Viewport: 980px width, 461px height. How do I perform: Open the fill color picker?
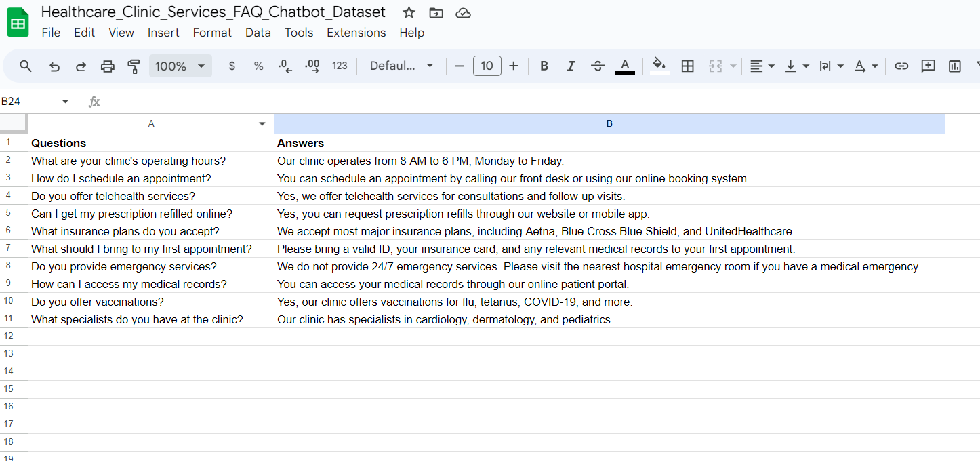[x=658, y=66]
